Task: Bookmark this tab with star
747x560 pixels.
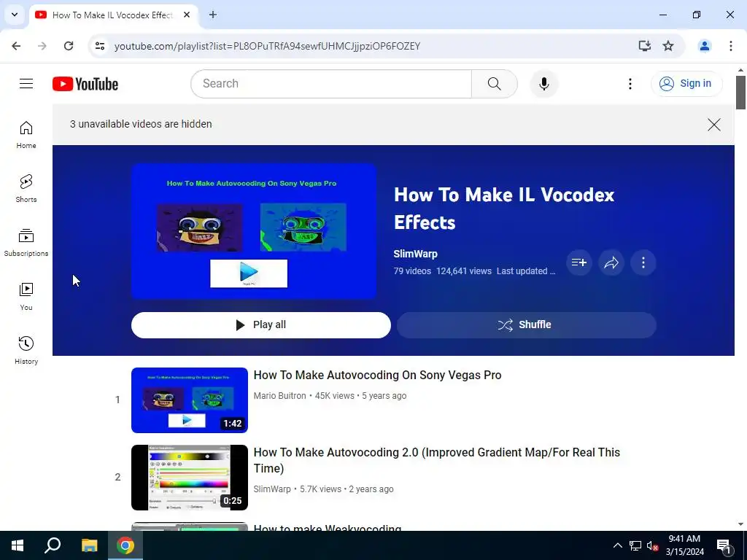Action: [x=668, y=46]
